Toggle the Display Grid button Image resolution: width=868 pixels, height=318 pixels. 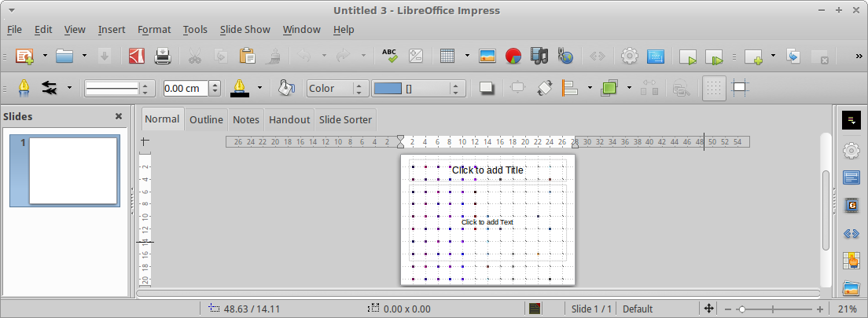pos(713,89)
